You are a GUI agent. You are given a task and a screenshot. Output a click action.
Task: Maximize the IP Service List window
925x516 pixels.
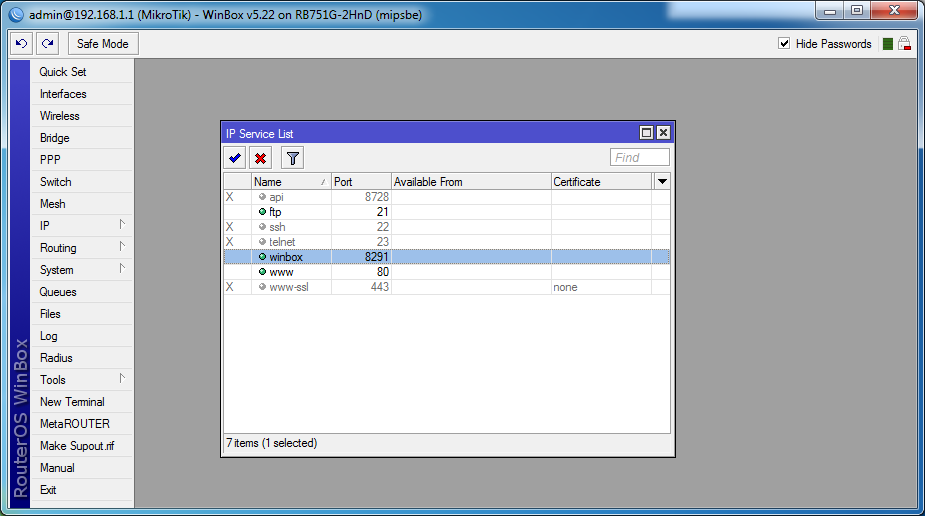[x=647, y=133]
